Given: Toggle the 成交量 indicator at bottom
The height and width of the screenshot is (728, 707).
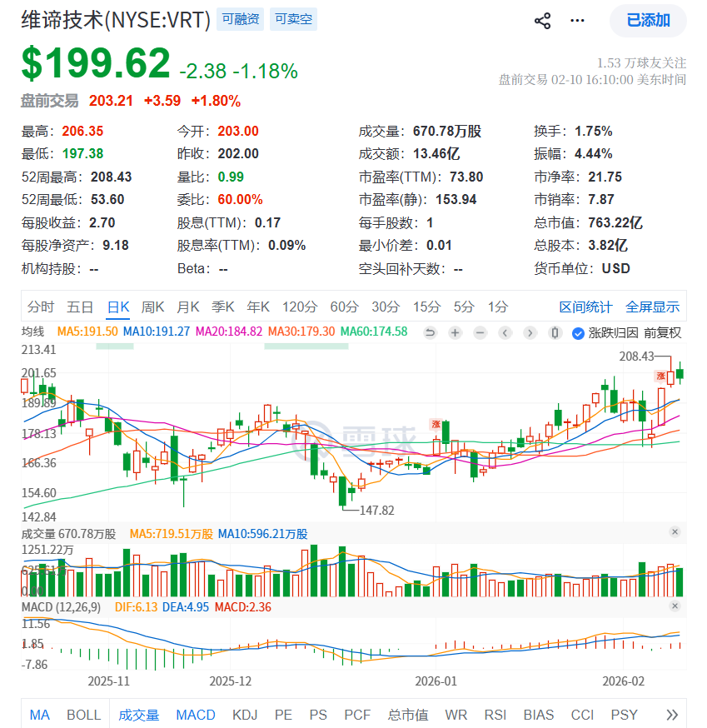Looking at the screenshot, I should coord(139,715).
